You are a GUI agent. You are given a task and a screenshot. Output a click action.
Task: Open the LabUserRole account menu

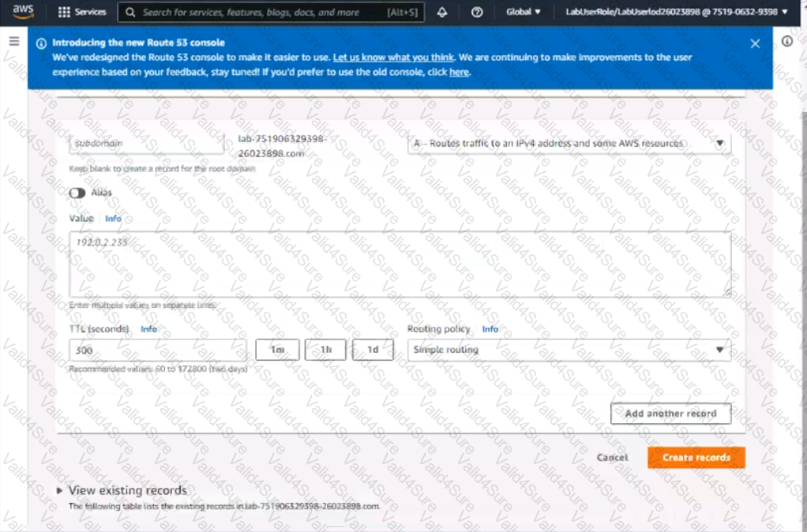coord(677,12)
